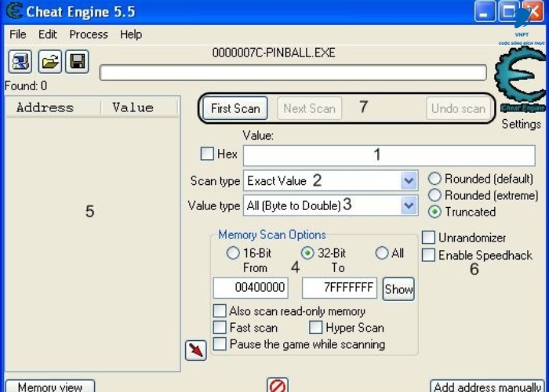Select the Truncated radio button
The height and width of the screenshot is (392, 549).
click(x=434, y=212)
